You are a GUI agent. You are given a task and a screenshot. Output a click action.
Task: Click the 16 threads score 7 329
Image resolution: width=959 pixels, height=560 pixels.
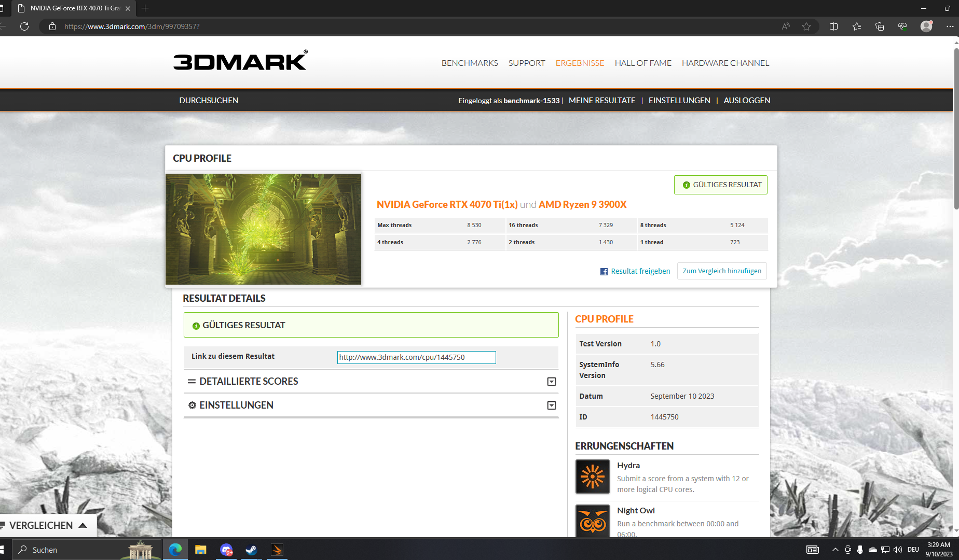click(606, 225)
